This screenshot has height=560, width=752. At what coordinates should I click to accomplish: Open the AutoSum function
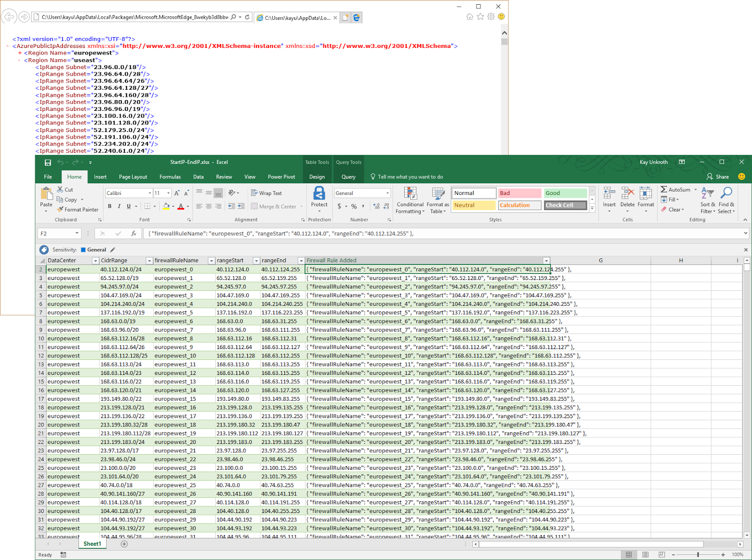676,189
